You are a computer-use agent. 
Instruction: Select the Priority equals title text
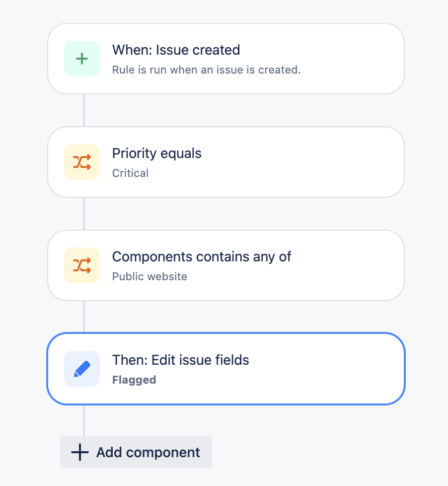157,153
